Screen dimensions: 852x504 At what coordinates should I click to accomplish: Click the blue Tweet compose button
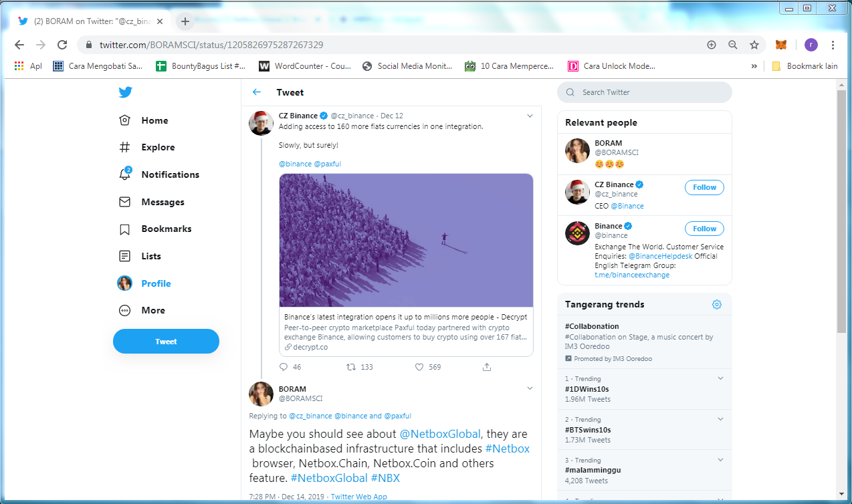166,341
